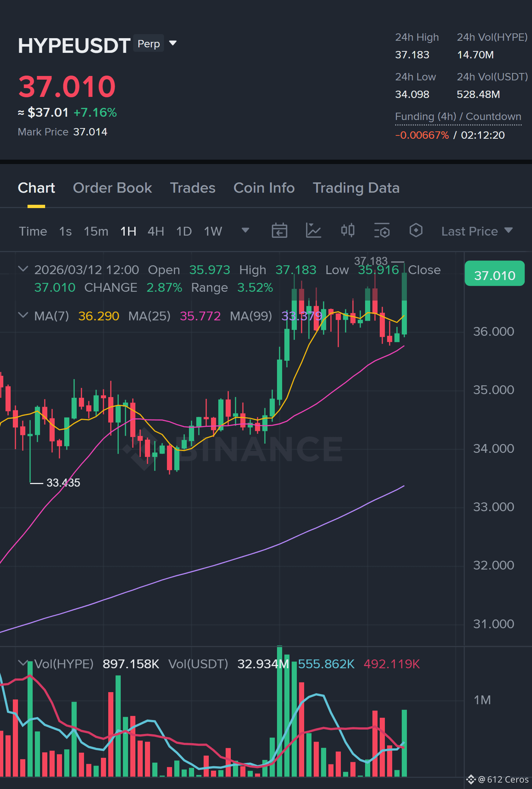Open the chart display settings icon
Image resolution: width=532 pixels, height=789 pixels.
click(382, 231)
